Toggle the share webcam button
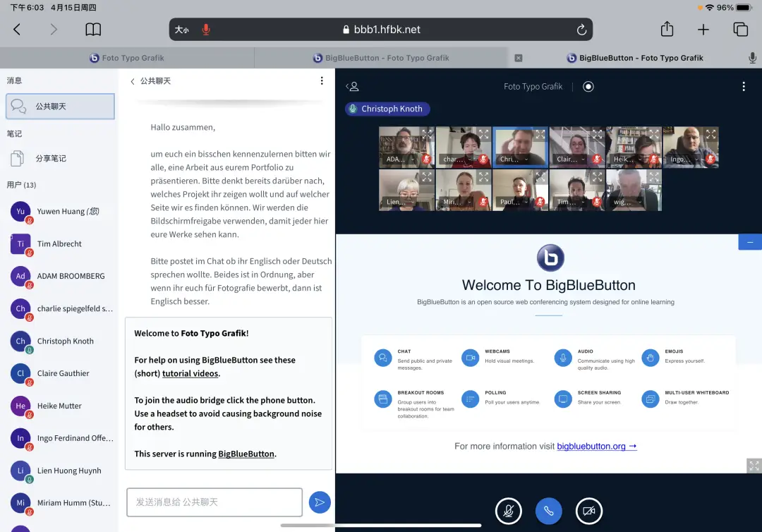 click(x=588, y=511)
